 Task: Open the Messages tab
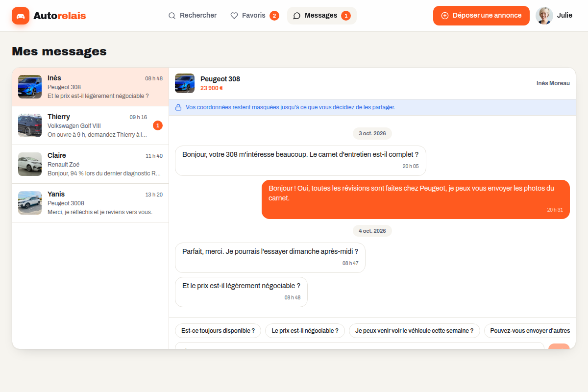click(x=322, y=16)
